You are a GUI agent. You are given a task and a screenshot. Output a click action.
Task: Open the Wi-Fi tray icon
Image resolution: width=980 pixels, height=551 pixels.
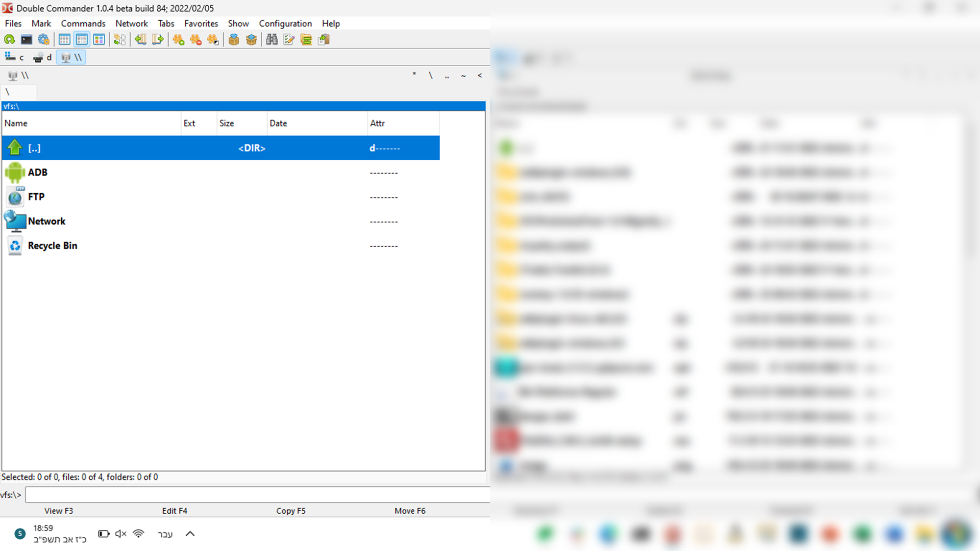(139, 534)
